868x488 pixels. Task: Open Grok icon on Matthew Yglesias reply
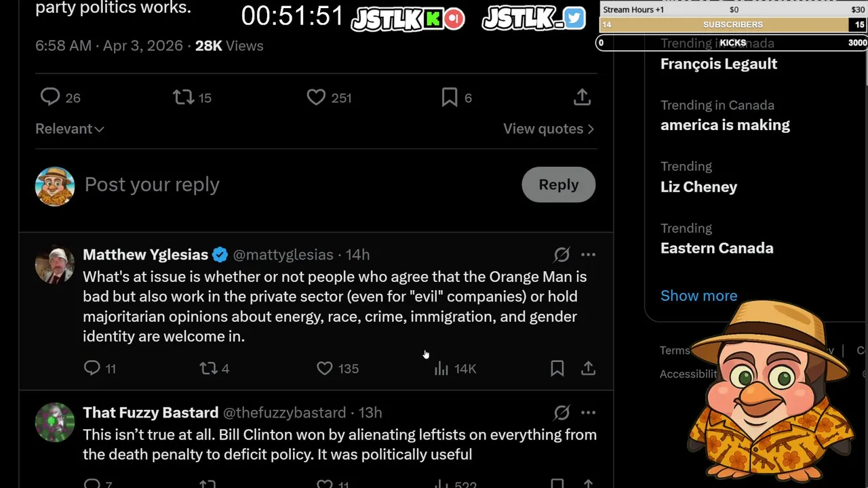(x=561, y=255)
